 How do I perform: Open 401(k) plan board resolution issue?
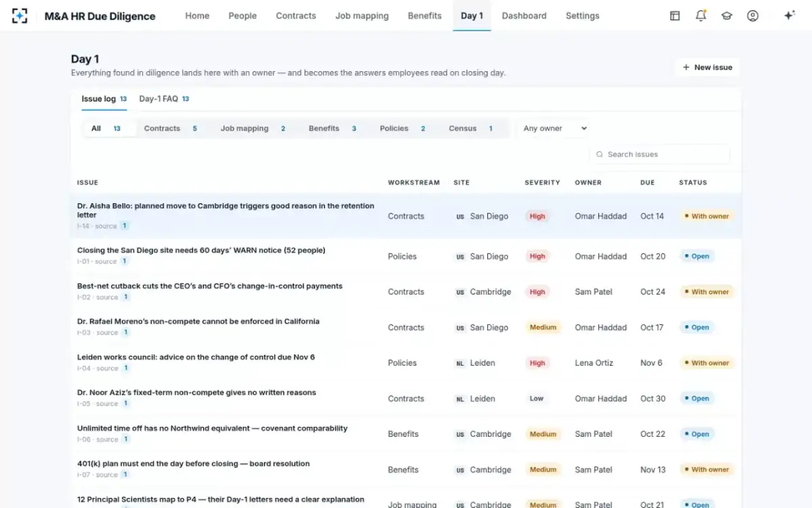[194, 463]
